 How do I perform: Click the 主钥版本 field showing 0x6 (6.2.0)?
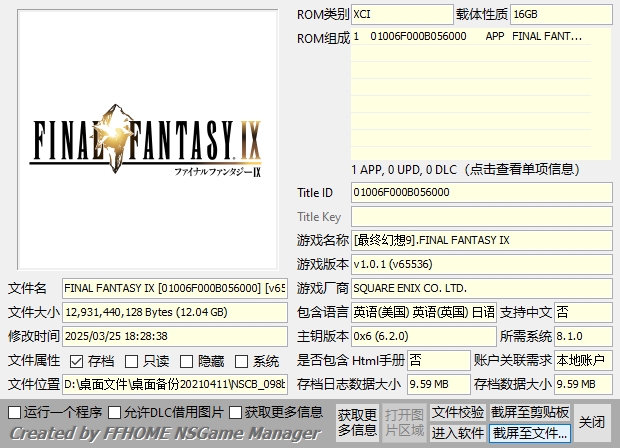coord(423,336)
